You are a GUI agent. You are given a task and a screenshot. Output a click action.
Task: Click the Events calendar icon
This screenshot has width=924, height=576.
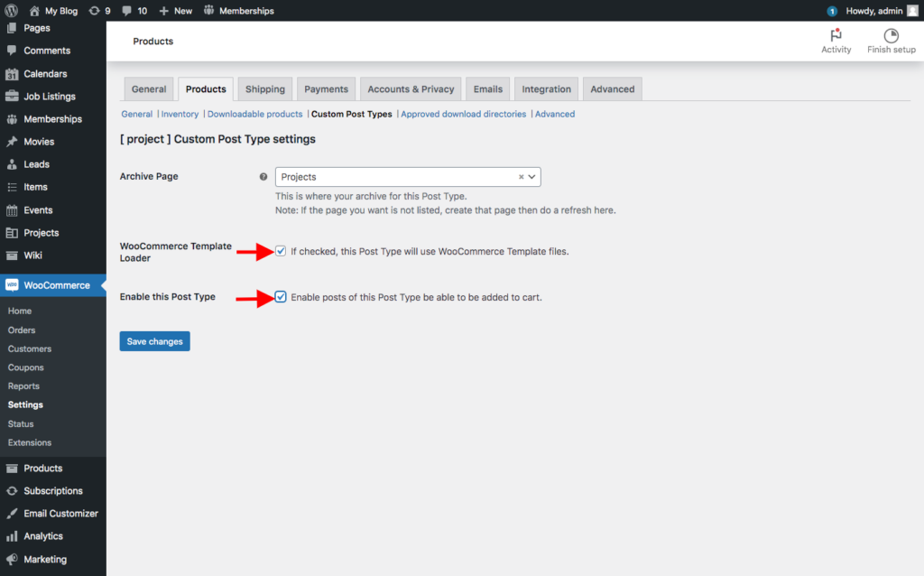pos(12,209)
